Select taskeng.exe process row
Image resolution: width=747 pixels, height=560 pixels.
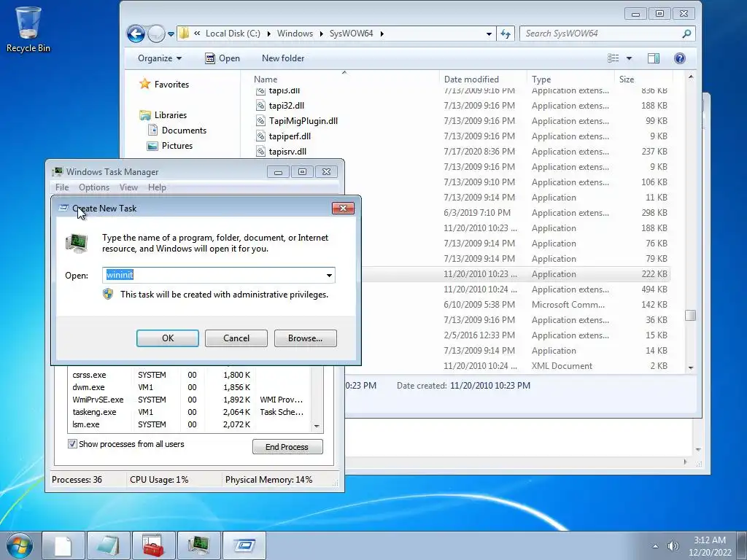tap(190, 412)
